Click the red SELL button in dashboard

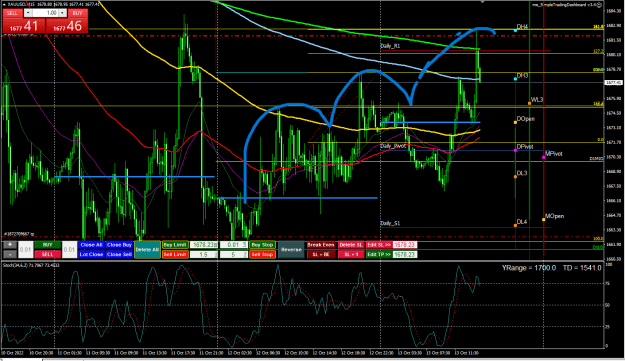pos(47,254)
